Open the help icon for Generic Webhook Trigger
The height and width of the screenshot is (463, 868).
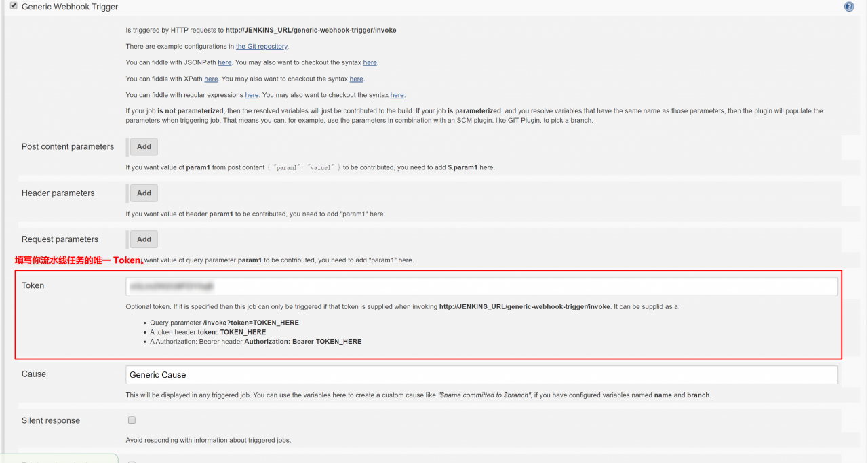(x=849, y=7)
